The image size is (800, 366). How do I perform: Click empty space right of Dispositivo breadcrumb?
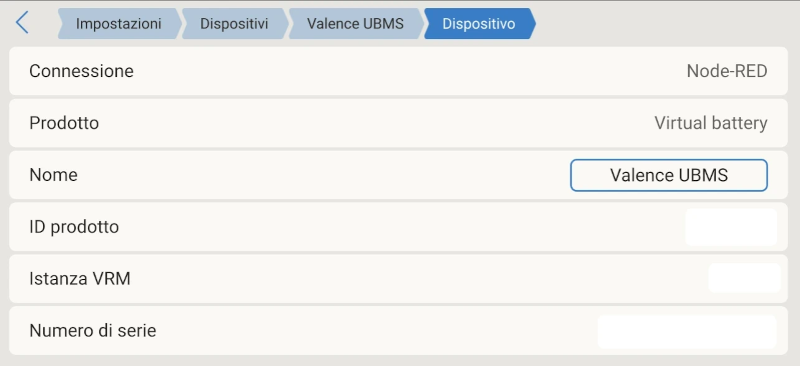[x=663, y=23]
